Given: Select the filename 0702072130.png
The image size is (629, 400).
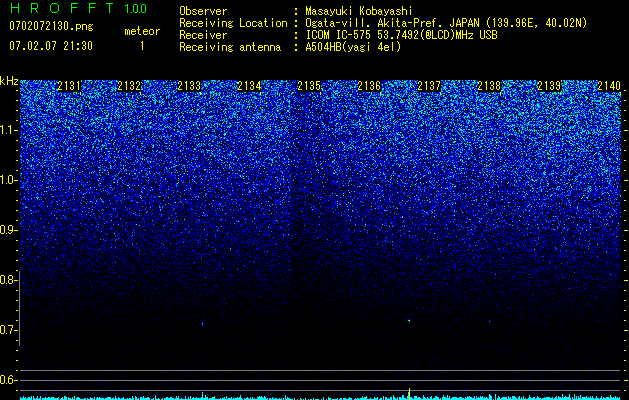Looking at the screenshot, I should pyautogui.click(x=51, y=27).
